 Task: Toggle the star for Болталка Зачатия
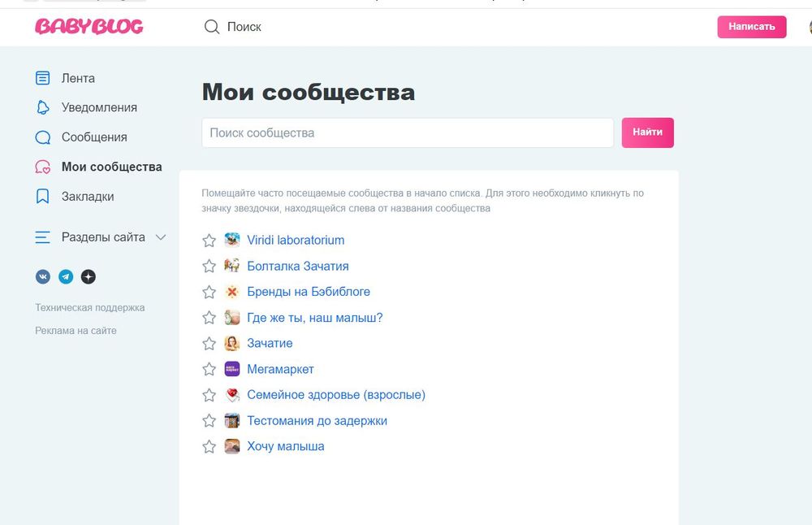click(x=209, y=266)
